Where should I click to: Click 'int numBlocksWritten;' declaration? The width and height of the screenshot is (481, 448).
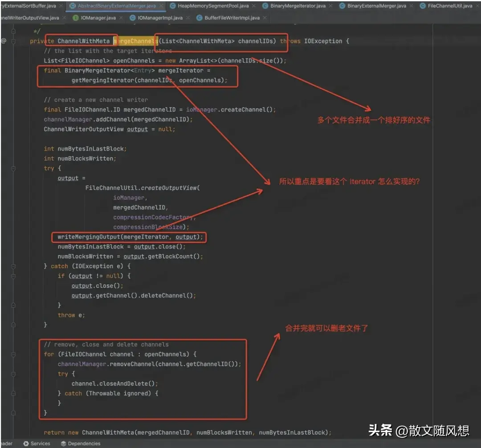click(x=80, y=159)
